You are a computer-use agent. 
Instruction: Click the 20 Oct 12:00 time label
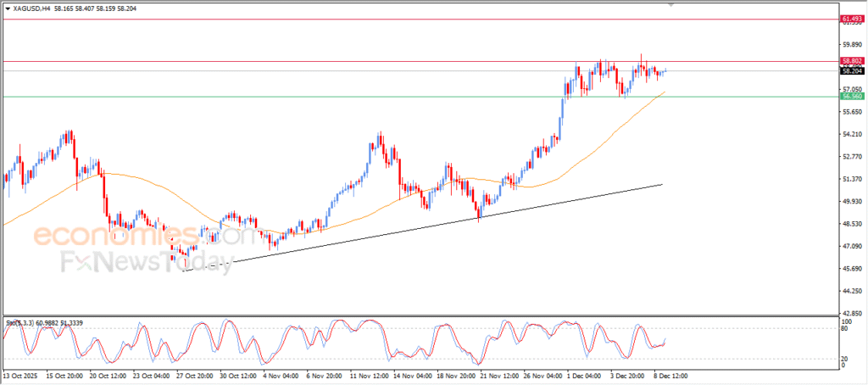click(x=108, y=375)
